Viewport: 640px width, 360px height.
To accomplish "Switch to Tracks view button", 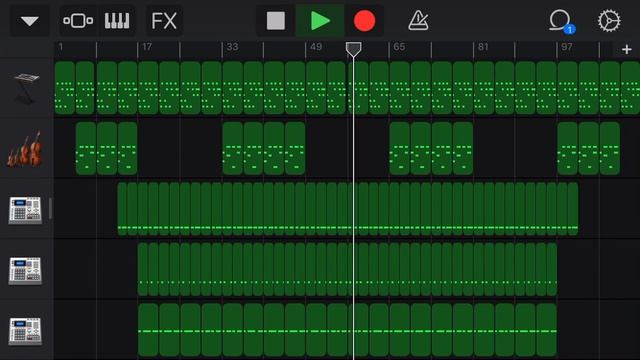I will click(78, 21).
